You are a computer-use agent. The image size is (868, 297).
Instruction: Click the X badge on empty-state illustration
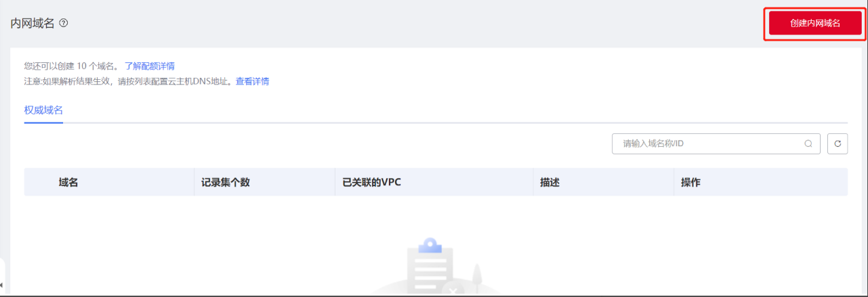pyautogui.click(x=453, y=291)
